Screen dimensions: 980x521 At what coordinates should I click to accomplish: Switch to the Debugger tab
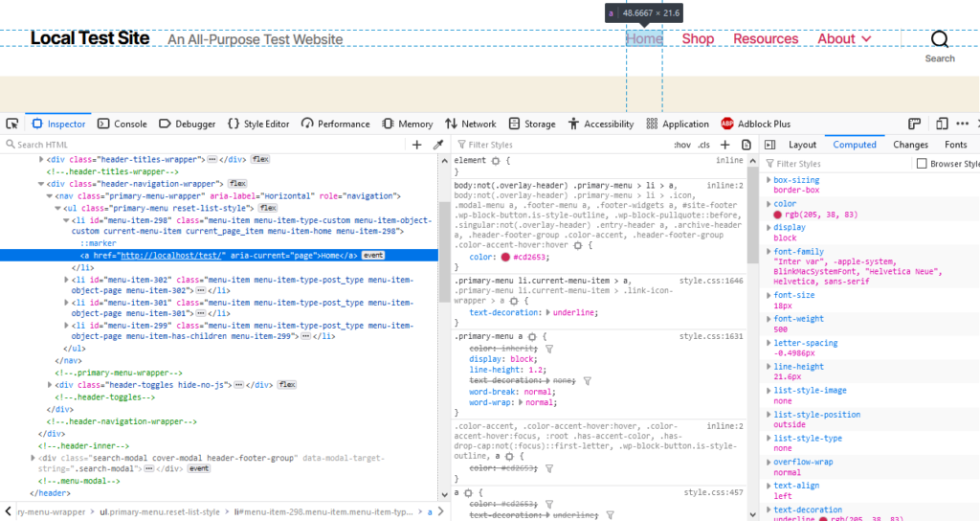click(x=187, y=124)
